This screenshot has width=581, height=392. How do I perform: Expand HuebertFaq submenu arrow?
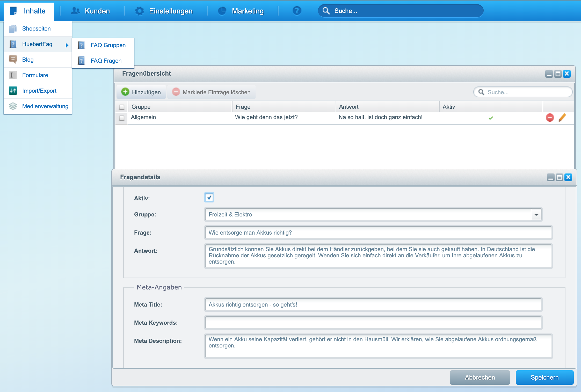[x=67, y=45]
